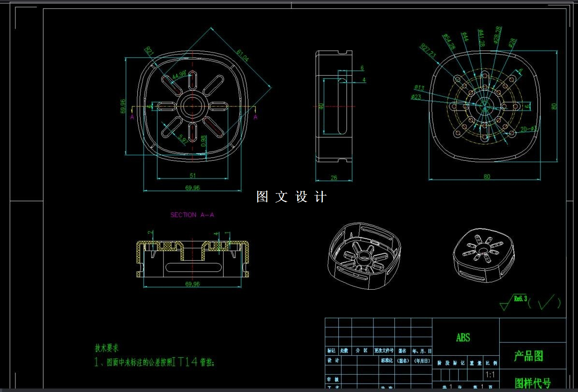Select the magenta SECTION A-A label

click(x=192, y=215)
